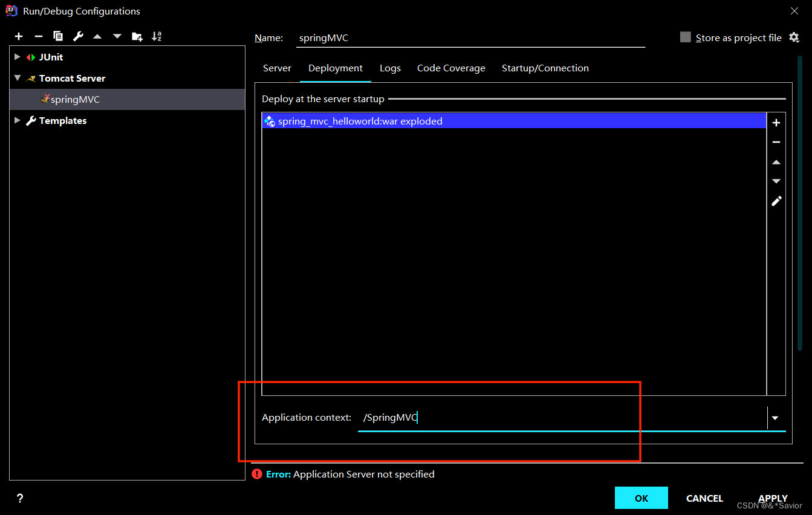The height and width of the screenshot is (515, 812).
Task: Sort configurations alphabetically
Action: pyautogui.click(x=157, y=36)
